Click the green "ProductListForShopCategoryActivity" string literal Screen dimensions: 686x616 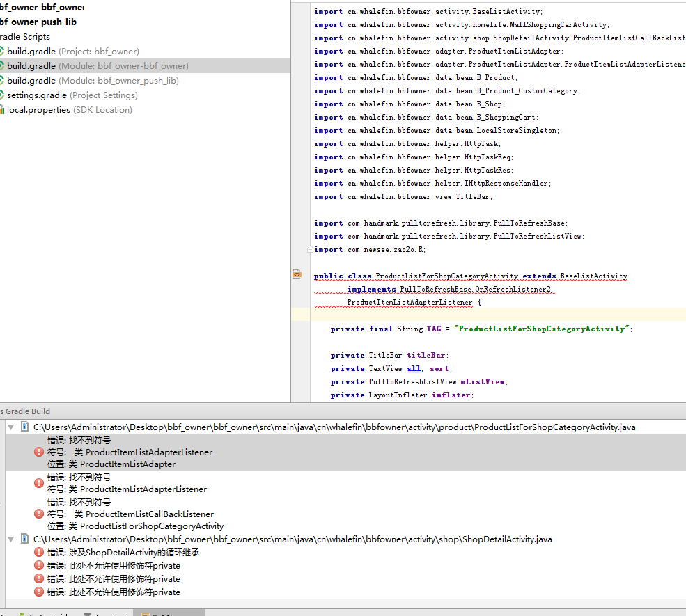click(x=542, y=329)
